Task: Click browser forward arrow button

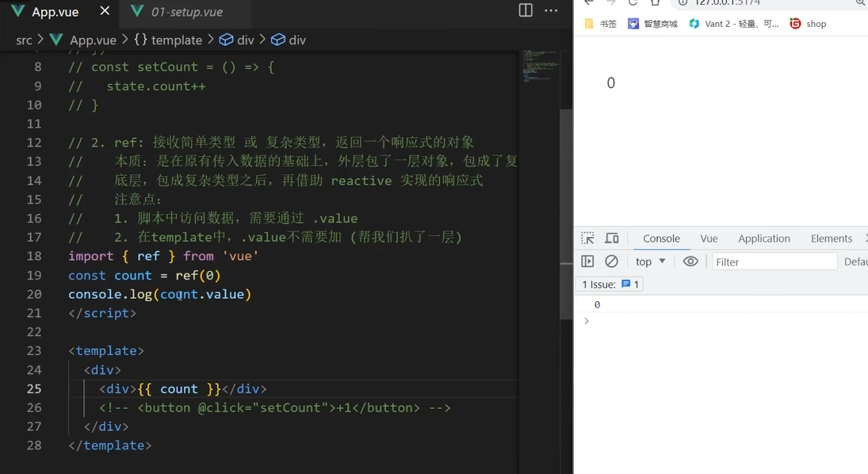Action: click(610, 2)
